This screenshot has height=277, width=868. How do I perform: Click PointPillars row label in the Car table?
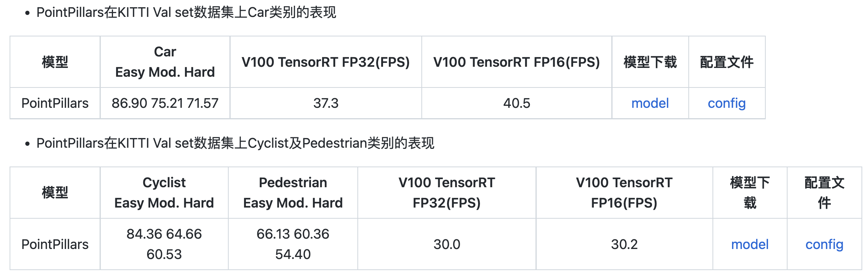pos(55,103)
